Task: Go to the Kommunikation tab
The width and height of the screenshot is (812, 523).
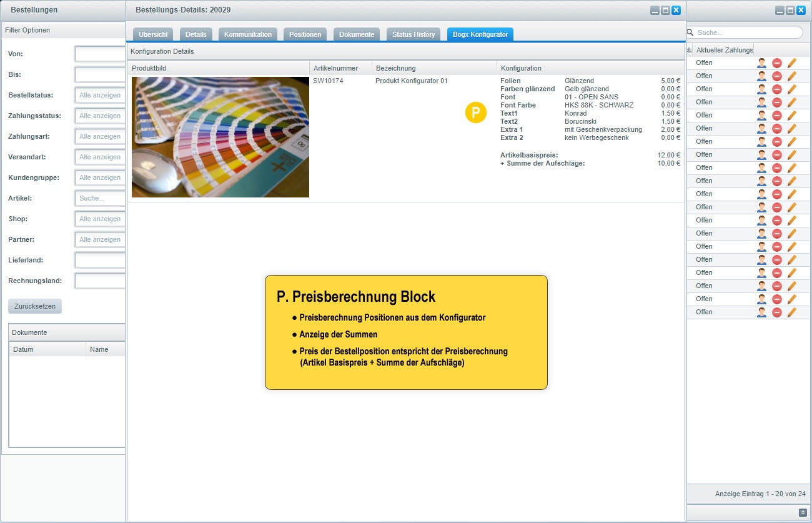Action: click(248, 34)
